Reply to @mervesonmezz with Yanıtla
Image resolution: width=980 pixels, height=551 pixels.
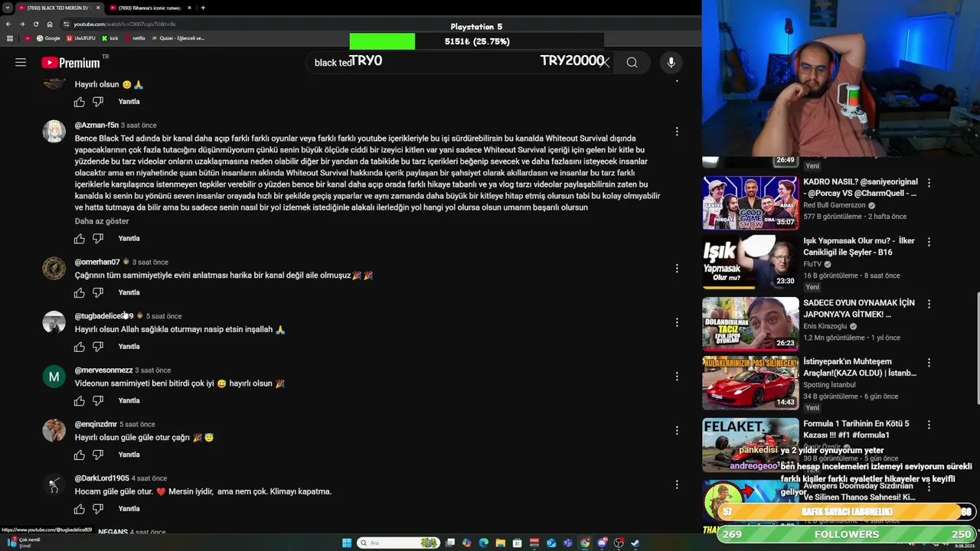(129, 401)
